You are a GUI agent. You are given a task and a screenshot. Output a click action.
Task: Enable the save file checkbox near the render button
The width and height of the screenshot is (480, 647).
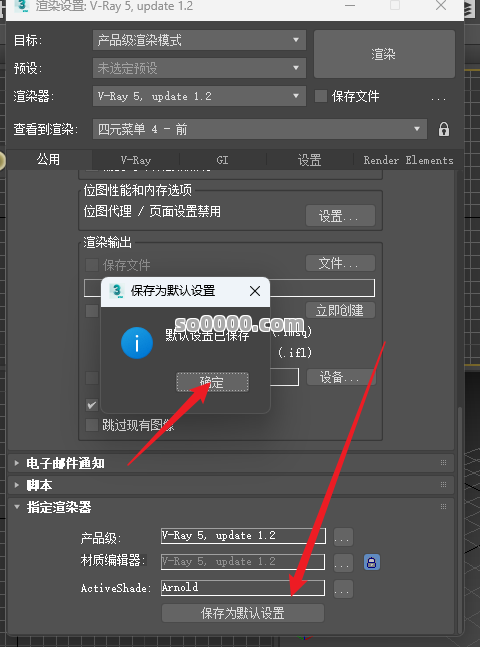tap(321, 96)
